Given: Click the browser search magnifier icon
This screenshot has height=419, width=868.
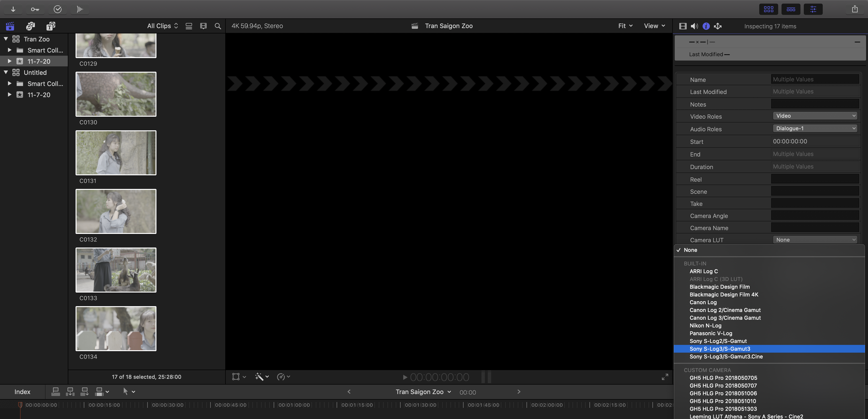Looking at the screenshot, I should [218, 26].
